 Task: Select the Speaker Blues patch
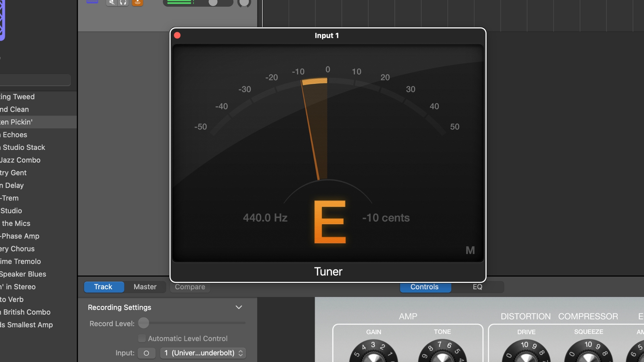tap(38, 274)
